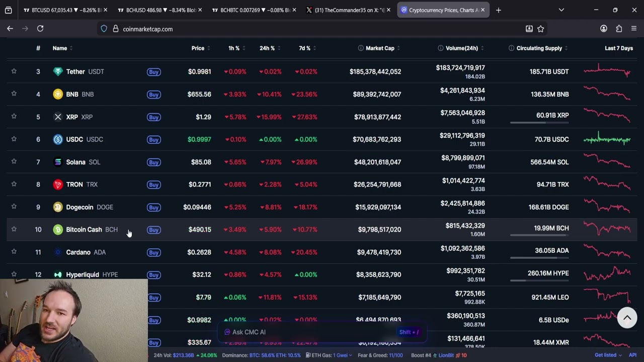644x362 pixels.
Task: Open the browser hamburger menu
Action: click(634, 29)
